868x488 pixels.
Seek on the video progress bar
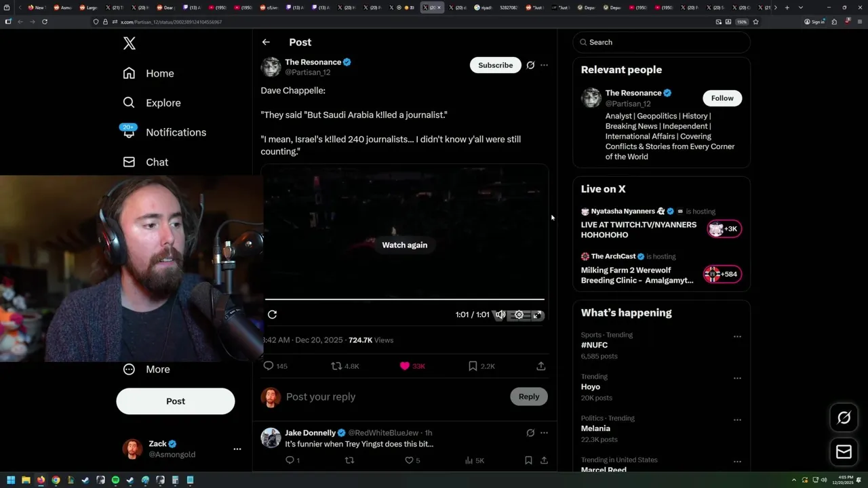pos(405,299)
